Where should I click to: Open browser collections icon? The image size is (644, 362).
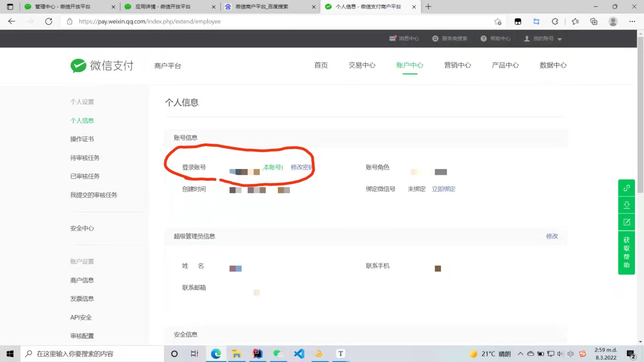[594, 21]
